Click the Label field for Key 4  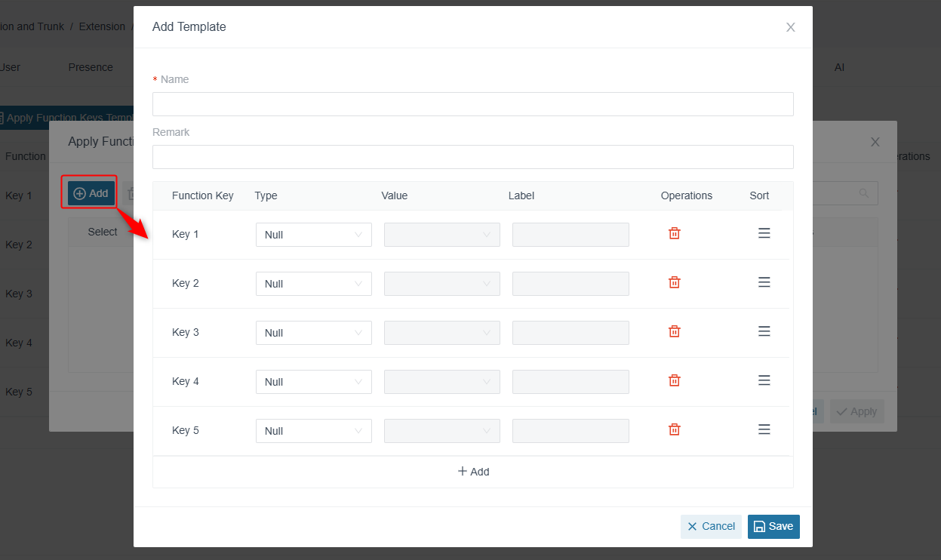click(x=570, y=382)
